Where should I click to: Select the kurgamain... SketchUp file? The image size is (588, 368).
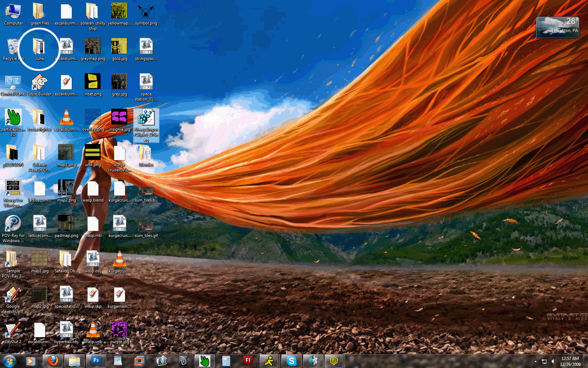tap(119, 298)
